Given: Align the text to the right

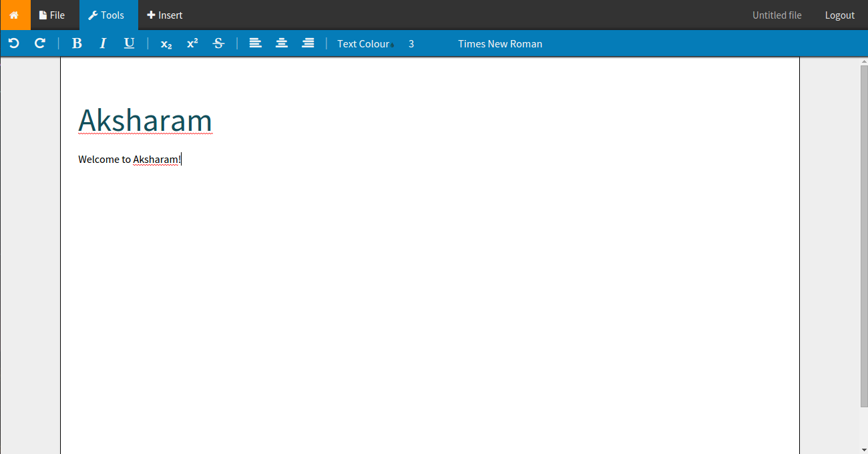Looking at the screenshot, I should [x=307, y=43].
